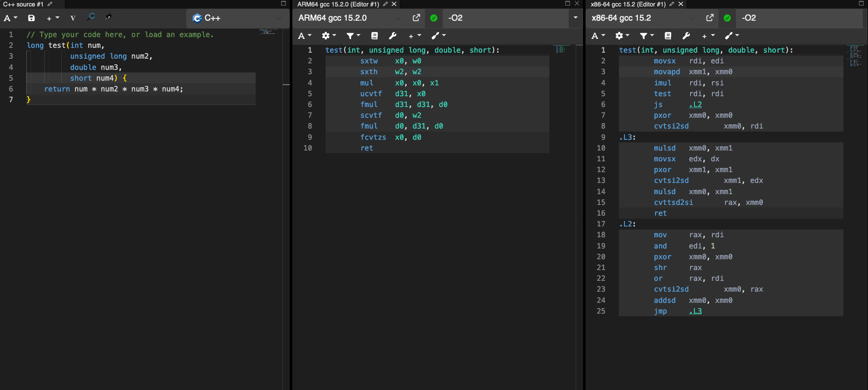Screen dimensions: 868x390
Task: Close the x86-64 gcc 15.2 tab
Action: pos(681,4)
